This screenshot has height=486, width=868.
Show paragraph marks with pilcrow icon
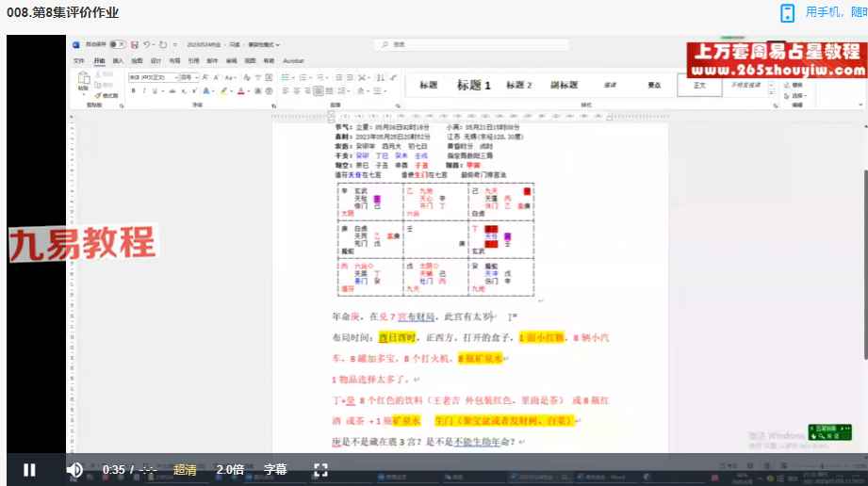(394, 77)
